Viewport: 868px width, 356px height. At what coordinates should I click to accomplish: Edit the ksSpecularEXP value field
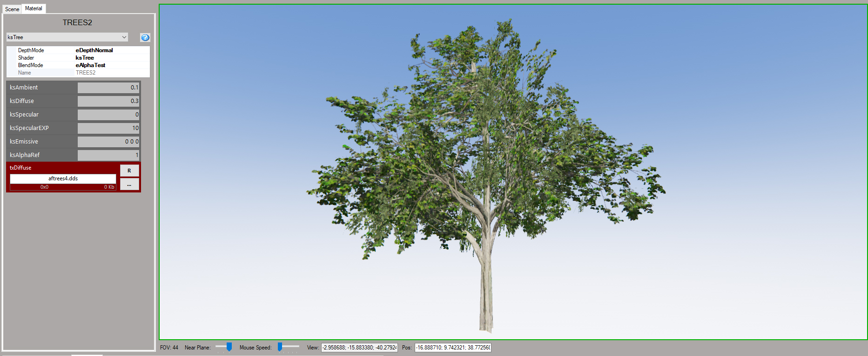pyautogui.click(x=108, y=128)
